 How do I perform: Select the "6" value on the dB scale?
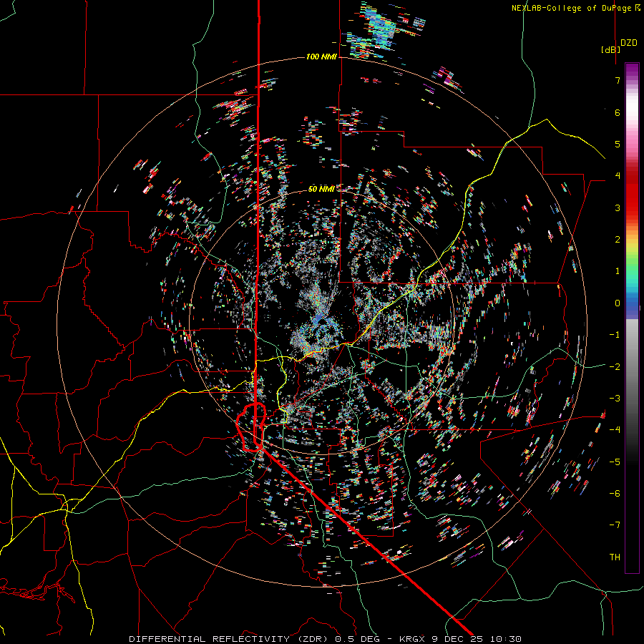[x=618, y=112]
